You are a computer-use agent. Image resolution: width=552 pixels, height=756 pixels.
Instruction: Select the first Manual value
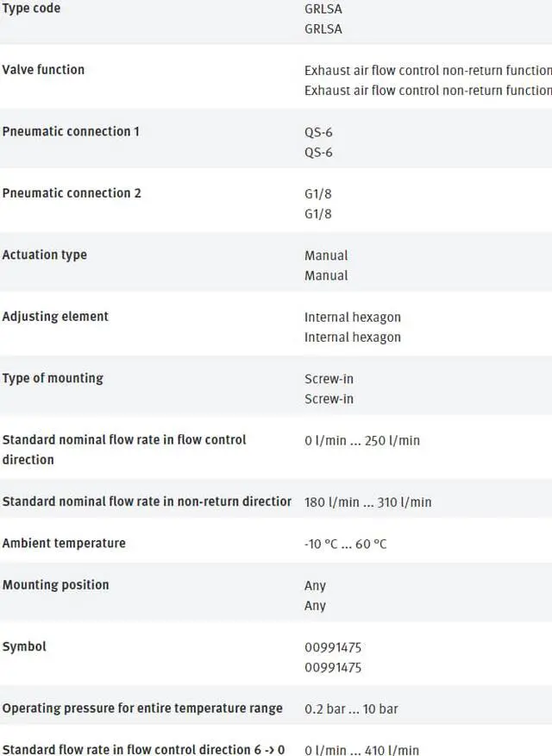pyautogui.click(x=326, y=255)
